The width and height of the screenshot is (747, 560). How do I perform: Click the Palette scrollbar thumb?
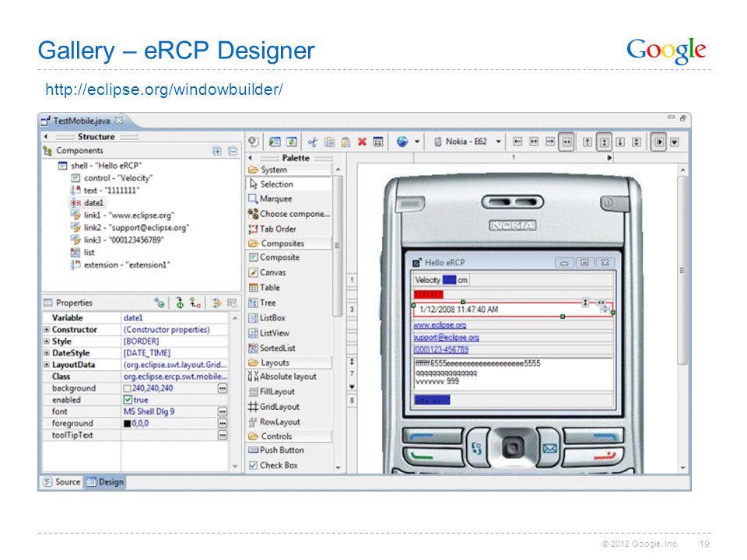[337, 246]
